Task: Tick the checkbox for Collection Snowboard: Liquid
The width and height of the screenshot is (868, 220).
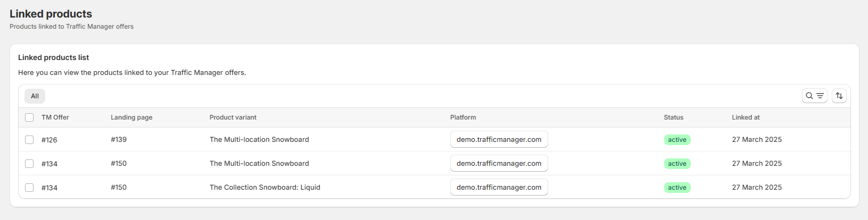Action: pos(29,188)
